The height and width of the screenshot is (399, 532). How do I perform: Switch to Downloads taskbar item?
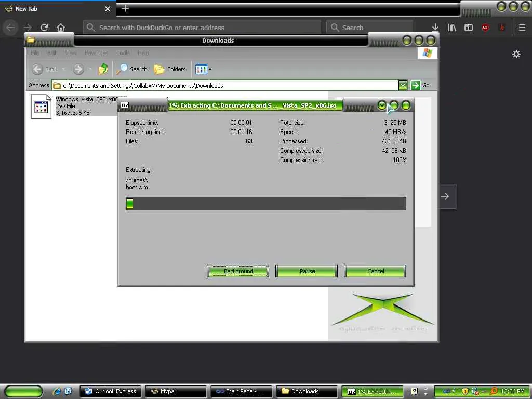307,392
